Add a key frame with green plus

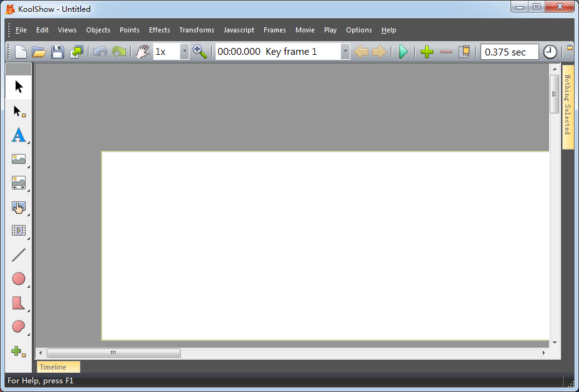coord(427,52)
